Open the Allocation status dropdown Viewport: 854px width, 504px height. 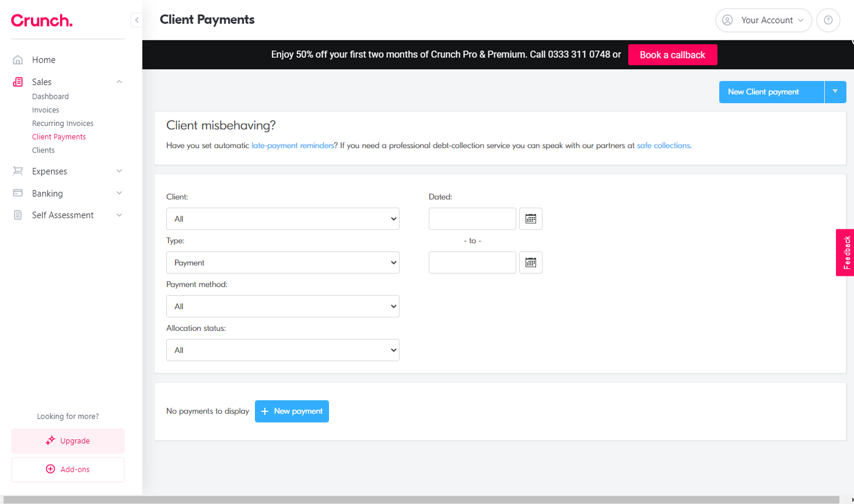(x=282, y=350)
